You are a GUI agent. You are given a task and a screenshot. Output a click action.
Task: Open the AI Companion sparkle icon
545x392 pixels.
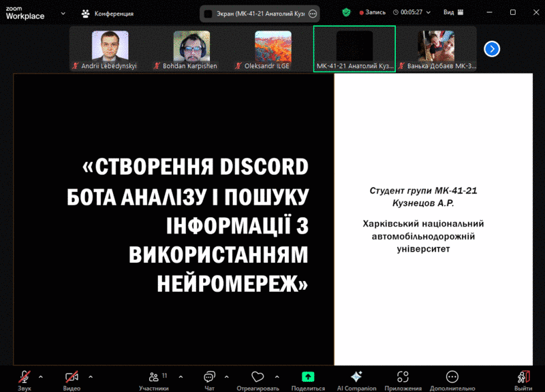356,377
